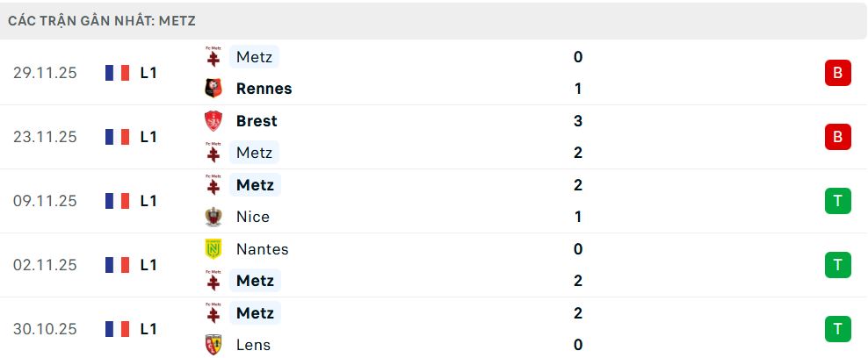Click red B badge for Brest–Metz
The width and height of the screenshot is (868, 358).
tap(837, 137)
